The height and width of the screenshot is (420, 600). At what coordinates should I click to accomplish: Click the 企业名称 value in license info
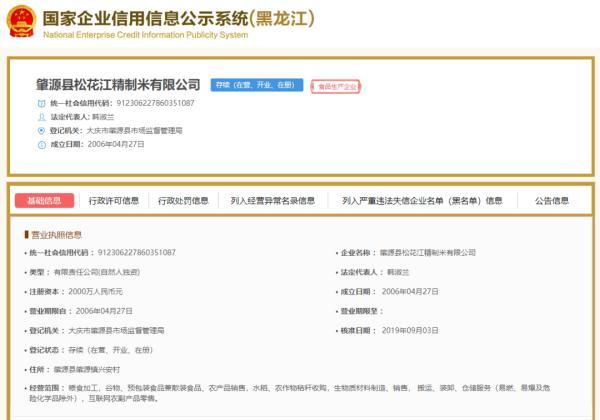pos(428,252)
